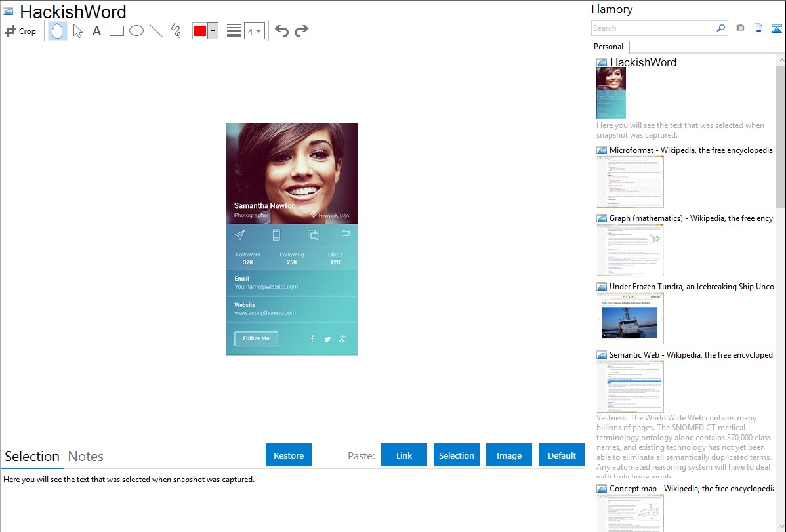Click the red color swatch
The width and height of the screenshot is (786, 532).
[200, 31]
